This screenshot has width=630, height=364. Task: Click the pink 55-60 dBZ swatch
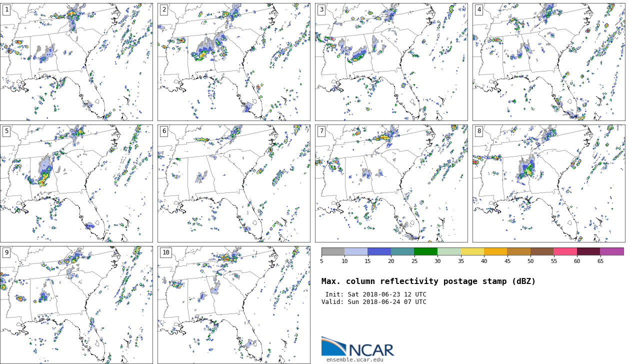(565, 251)
